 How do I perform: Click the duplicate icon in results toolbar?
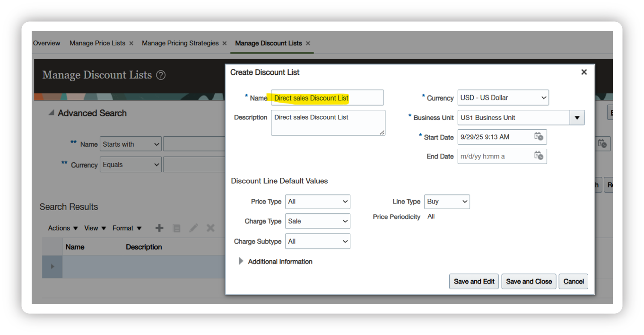click(176, 229)
